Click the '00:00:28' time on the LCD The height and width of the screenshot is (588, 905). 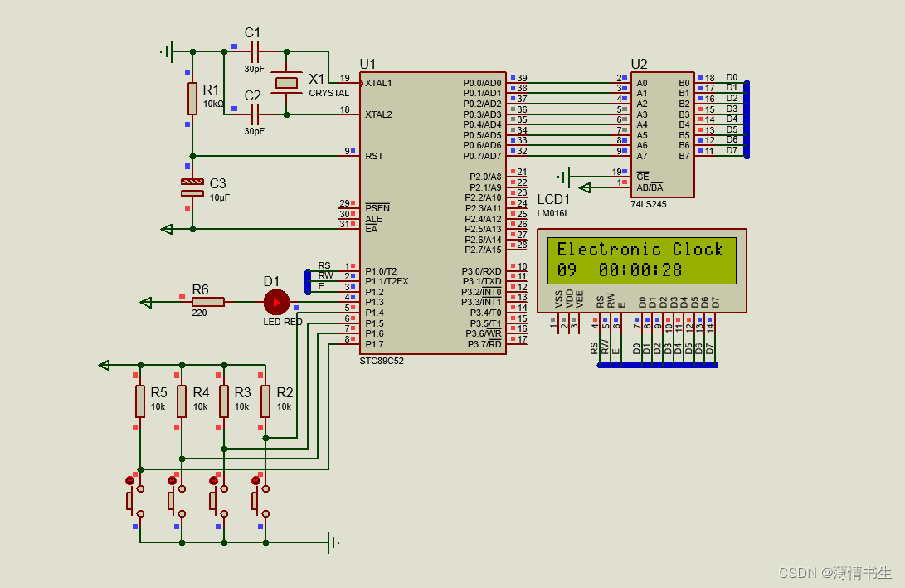[x=640, y=270]
